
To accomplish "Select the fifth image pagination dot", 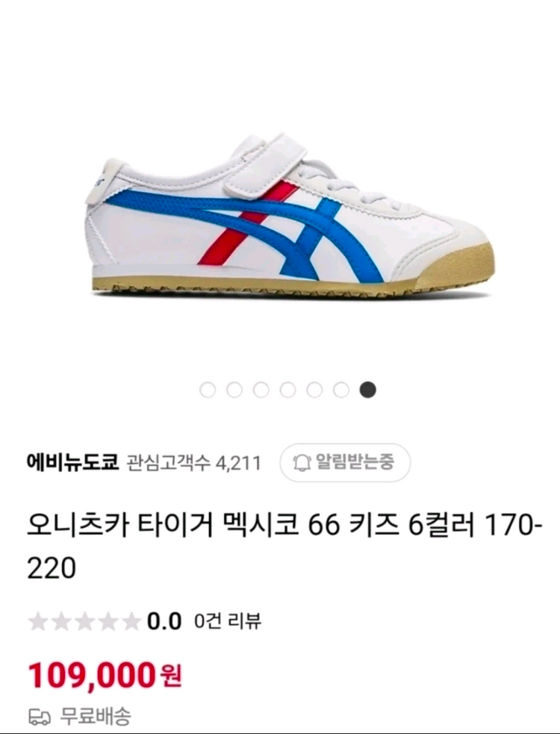I will 314,390.
